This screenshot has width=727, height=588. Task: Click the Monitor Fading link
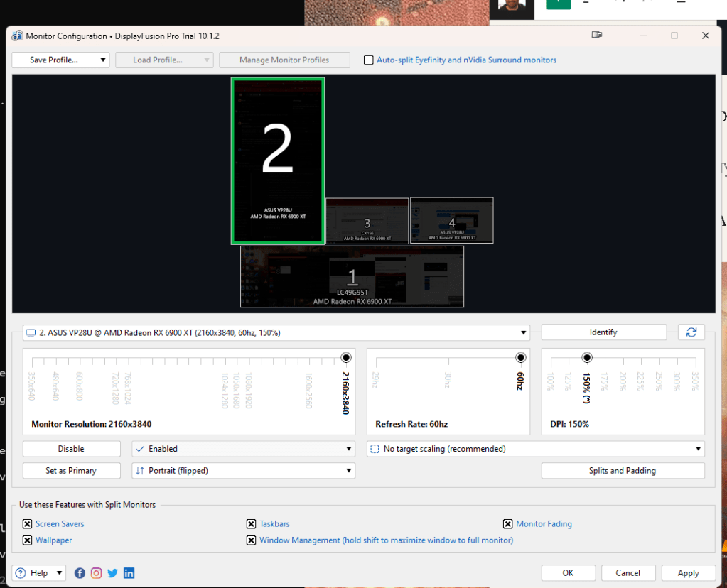pyautogui.click(x=544, y=523)
